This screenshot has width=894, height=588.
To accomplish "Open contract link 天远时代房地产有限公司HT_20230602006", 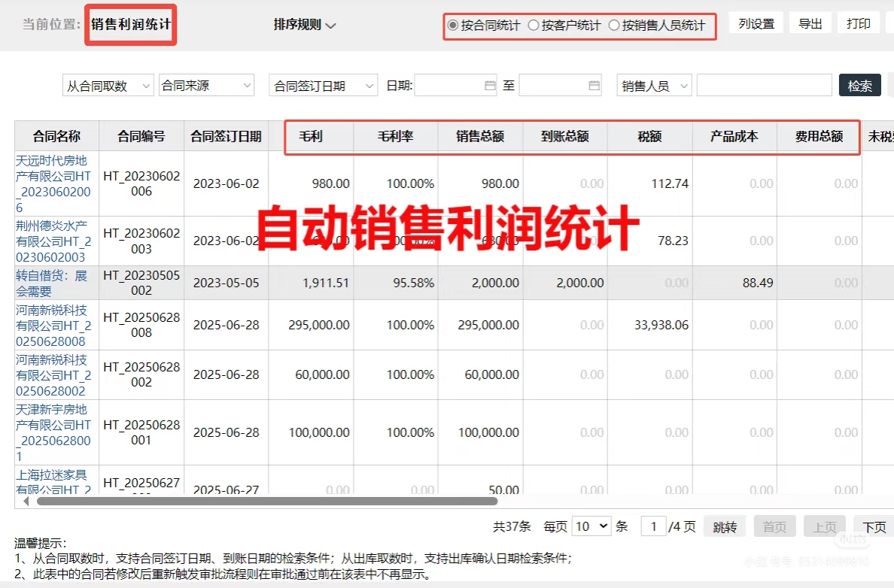I will [53, 184].
